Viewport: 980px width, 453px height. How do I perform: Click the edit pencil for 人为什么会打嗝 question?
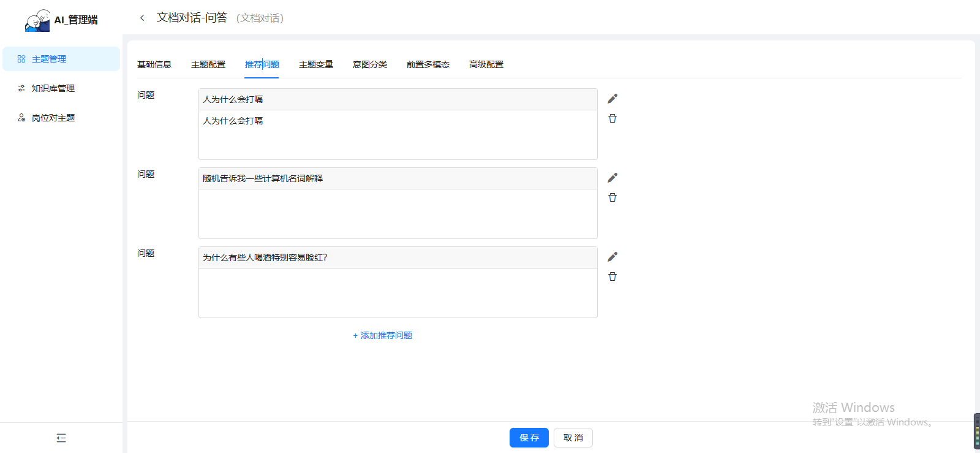(x=612, y=99)
